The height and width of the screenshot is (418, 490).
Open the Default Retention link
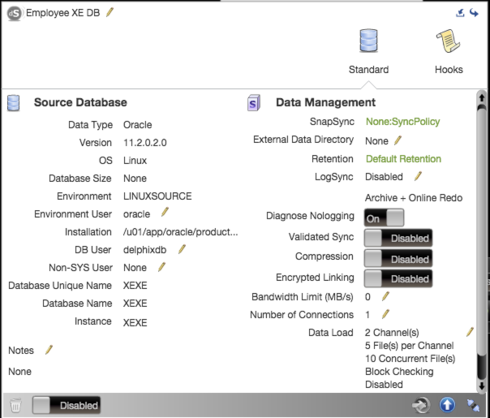tap(404, 159)
